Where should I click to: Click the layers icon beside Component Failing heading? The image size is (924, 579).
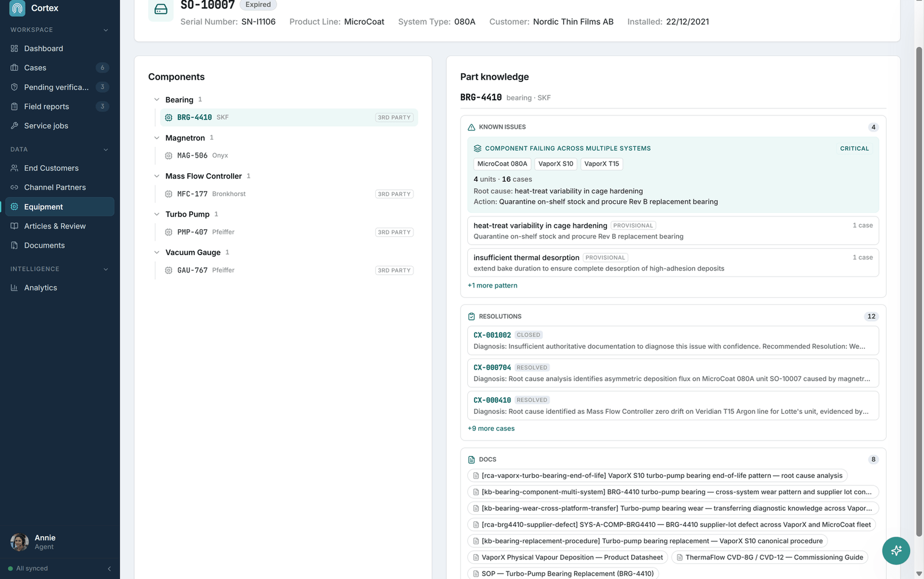point(478,148)
